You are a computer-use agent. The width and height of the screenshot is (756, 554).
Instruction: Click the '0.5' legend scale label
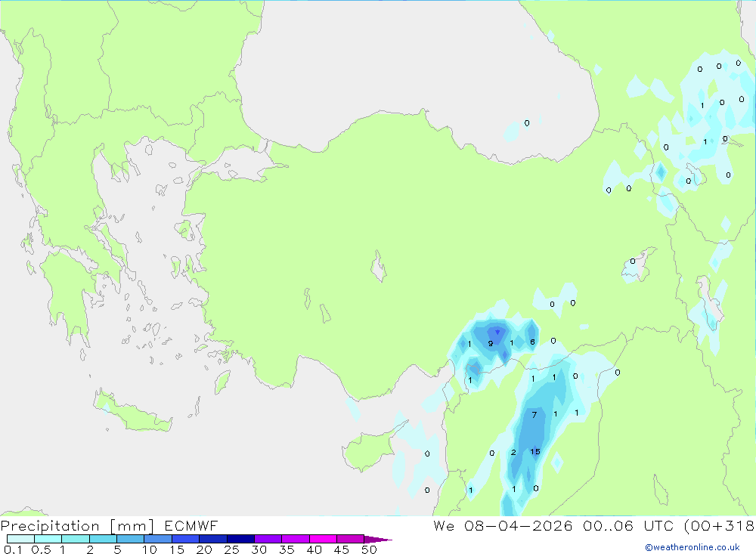(x=41, y=549)
